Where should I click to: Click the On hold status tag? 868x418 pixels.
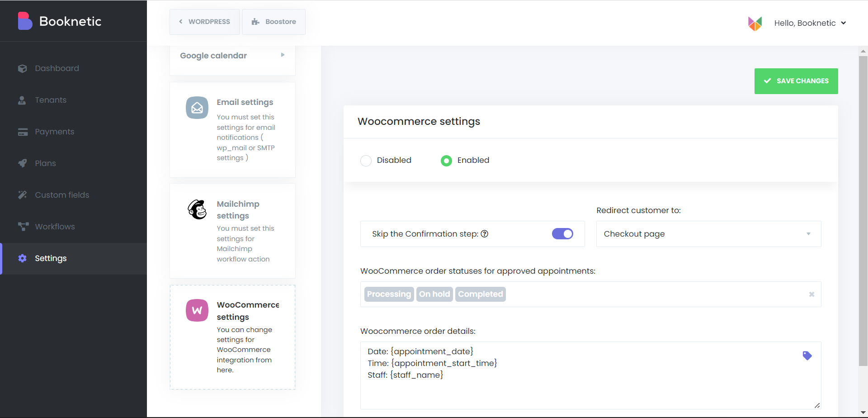point(434,294)
